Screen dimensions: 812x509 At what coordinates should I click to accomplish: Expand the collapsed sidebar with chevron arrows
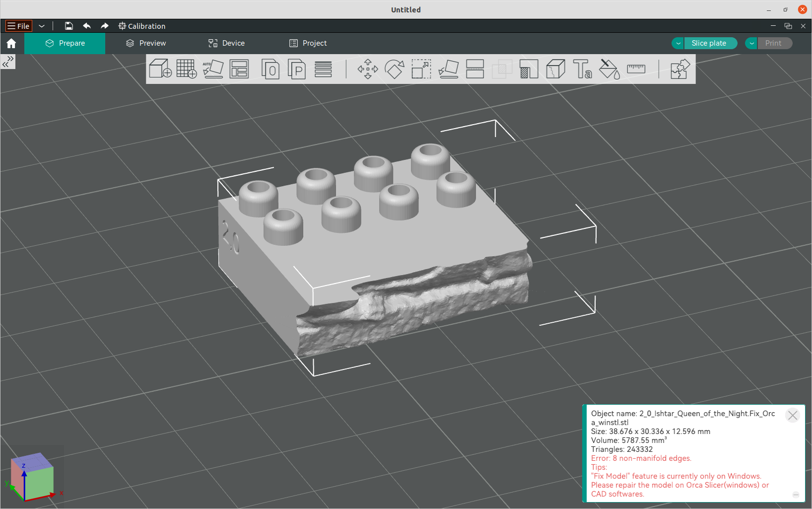tap(8, 62)
